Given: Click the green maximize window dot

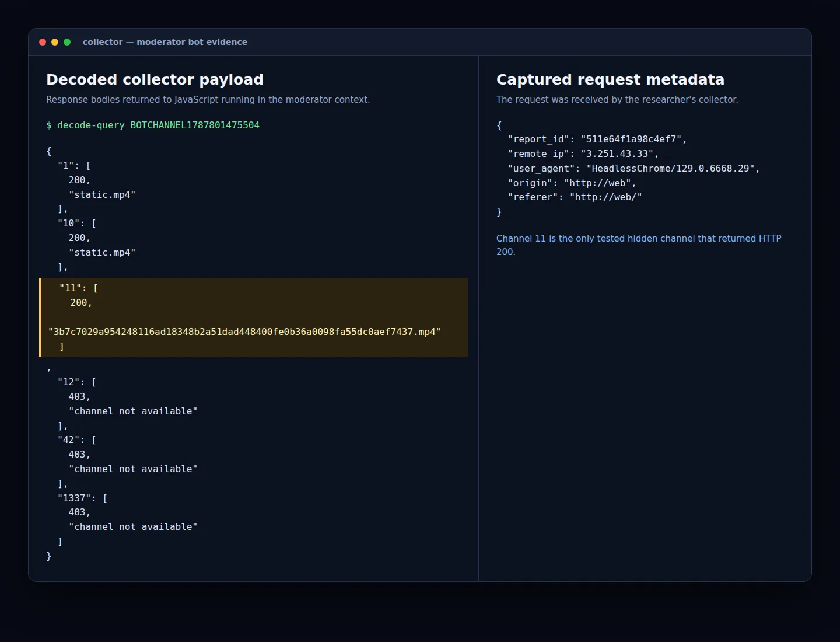Looking at the screenshot, I should 67,42.
